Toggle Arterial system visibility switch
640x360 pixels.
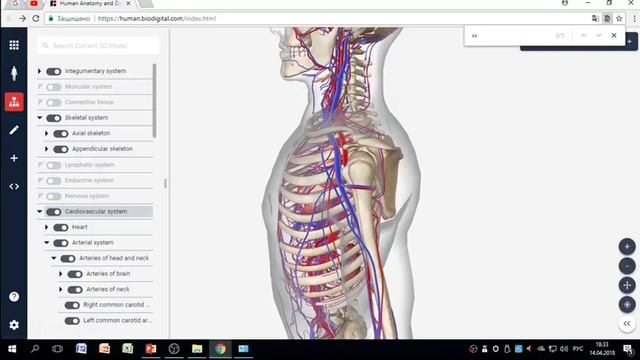click(60, 243)
